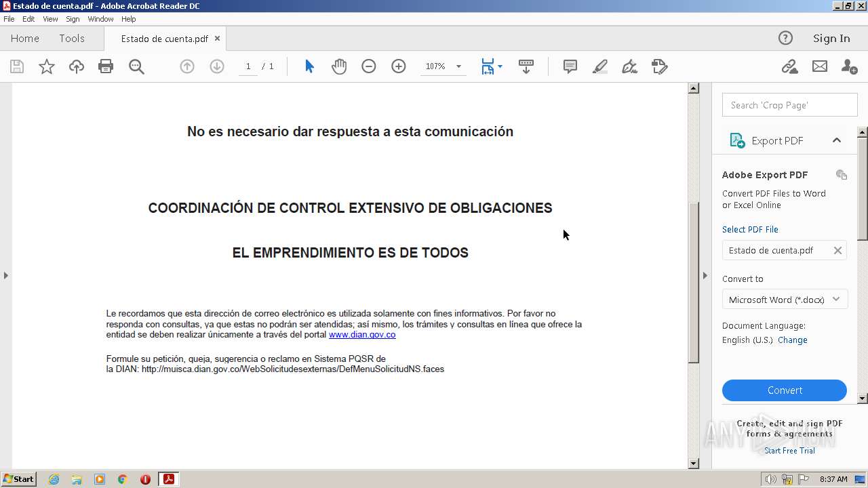Open the Help question mark icon
Image resolution: width=868 pixels, height=488 pixels.
tap(785, 38)
